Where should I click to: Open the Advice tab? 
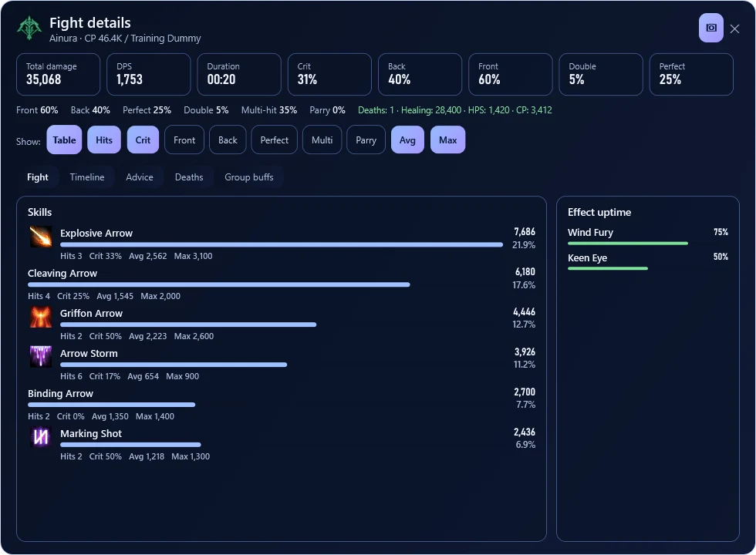pyautogui.click(x=140, y=177)
